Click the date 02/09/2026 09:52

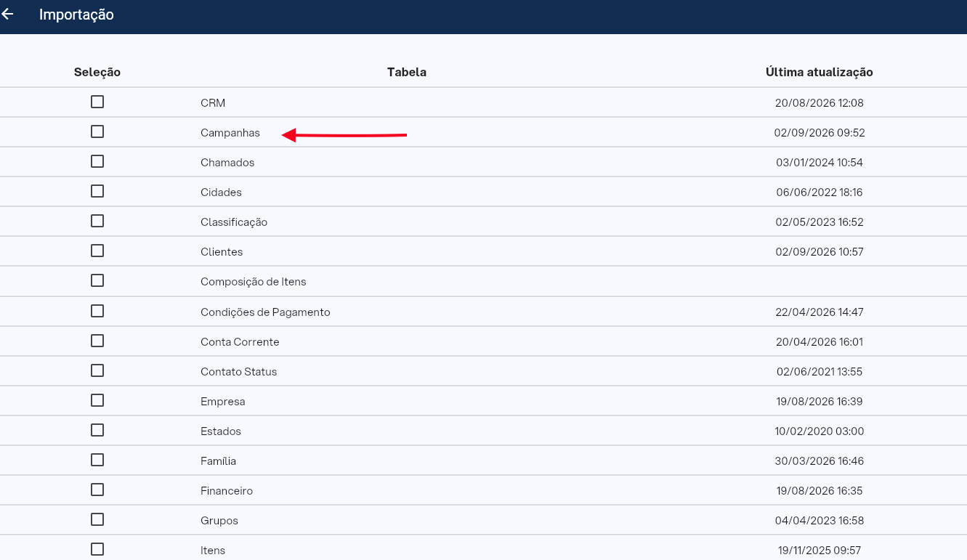[820, 133]
